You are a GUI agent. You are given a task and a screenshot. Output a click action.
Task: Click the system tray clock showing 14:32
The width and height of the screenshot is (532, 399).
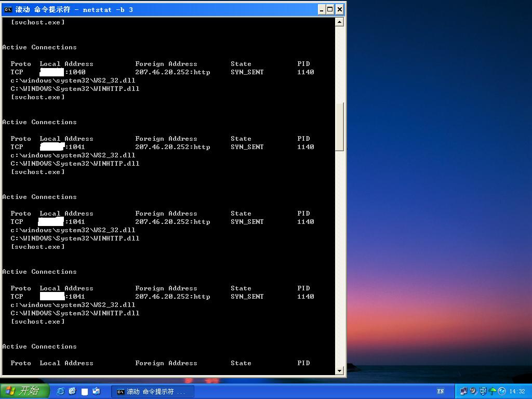pyautogui.click(x=517, y=391)
